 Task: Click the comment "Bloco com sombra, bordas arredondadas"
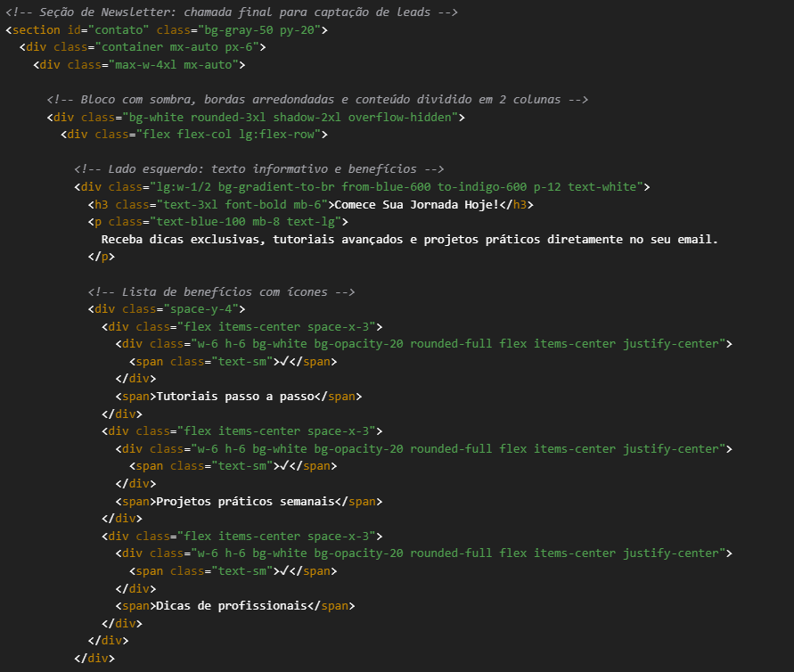[x=317, y=99]
